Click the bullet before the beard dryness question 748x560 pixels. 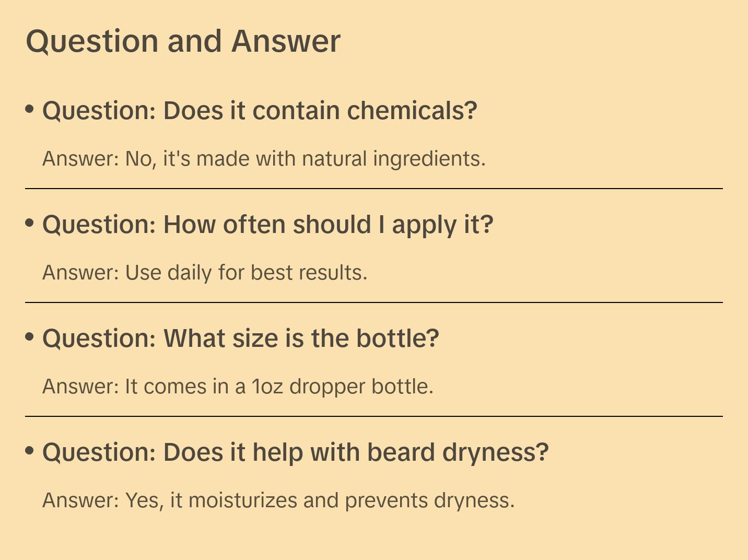pos(30,451)
